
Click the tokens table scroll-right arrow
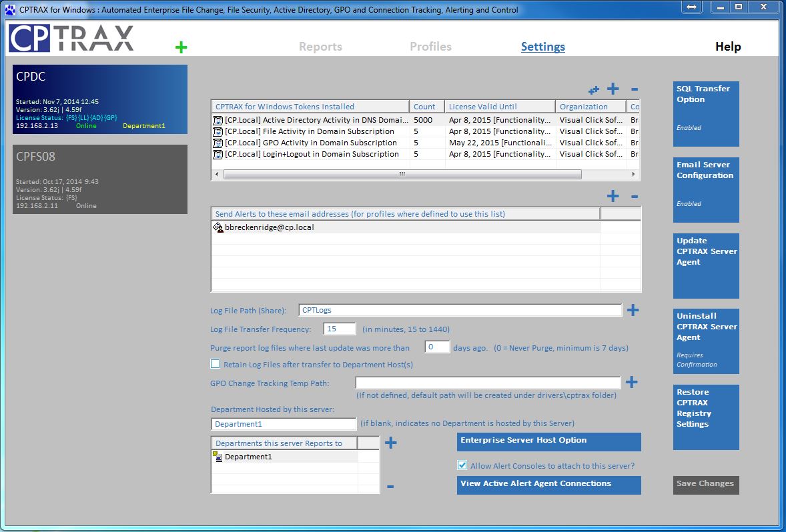(634, 174)
